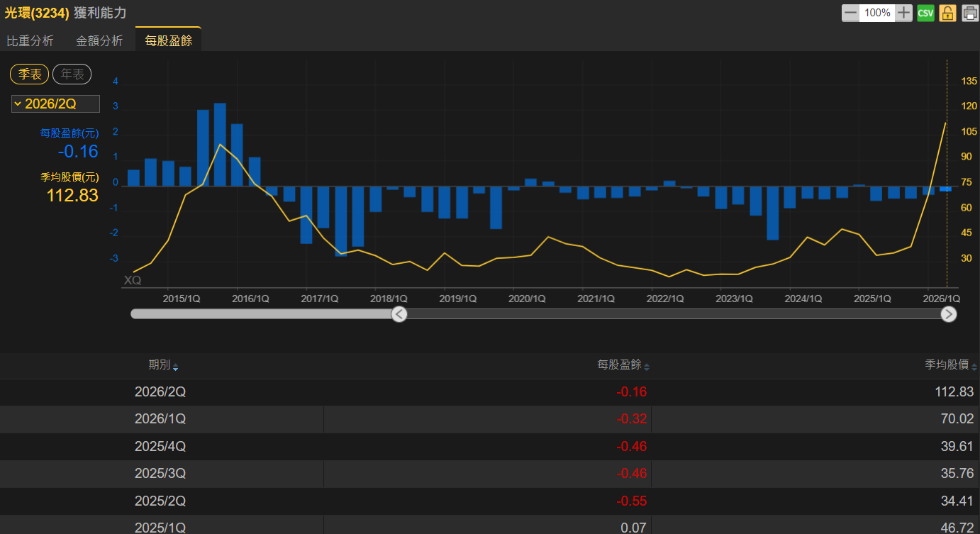
Task: Click the zoom out minus button
Action: tap(850, 13)
